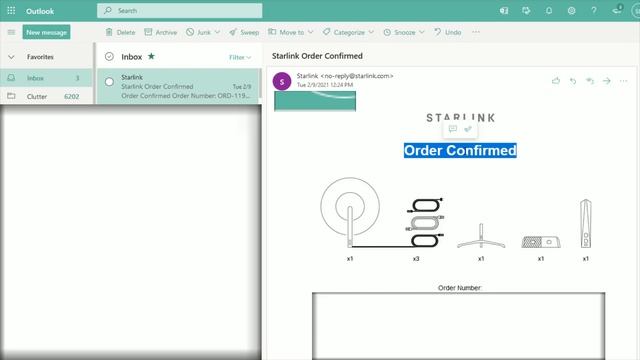
Task: Click the Like thumbs-up icon
Action: pos(556,81)
